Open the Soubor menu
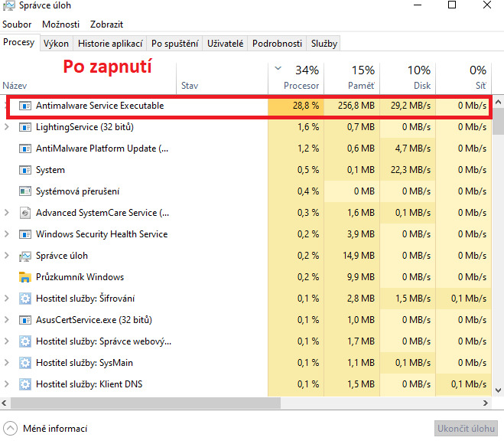The image size is (504, 444). (x=17, y=24)
